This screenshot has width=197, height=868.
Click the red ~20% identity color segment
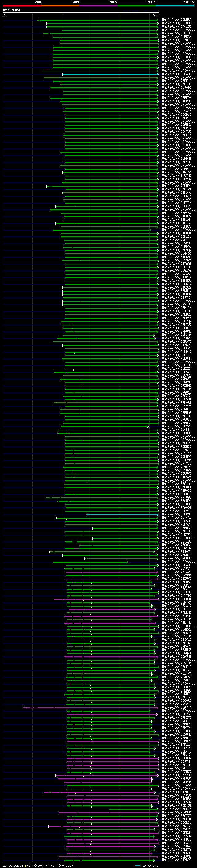(x=22, y=6)
